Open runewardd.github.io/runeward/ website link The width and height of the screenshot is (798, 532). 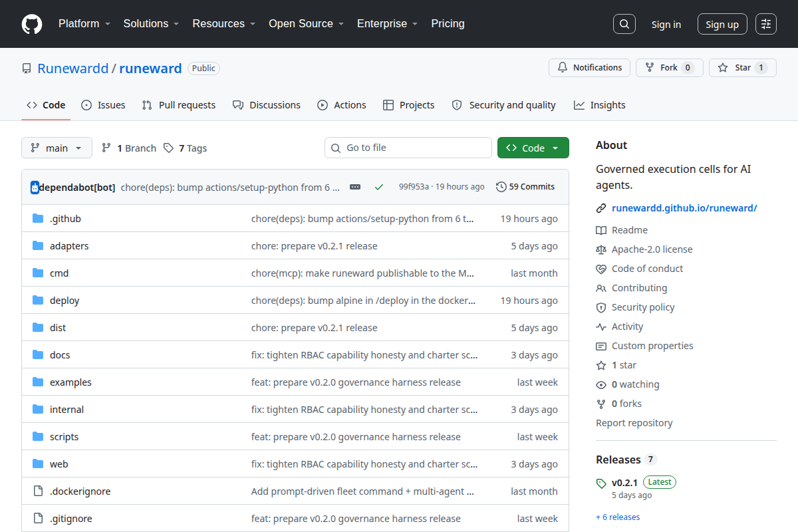[684, 208]
